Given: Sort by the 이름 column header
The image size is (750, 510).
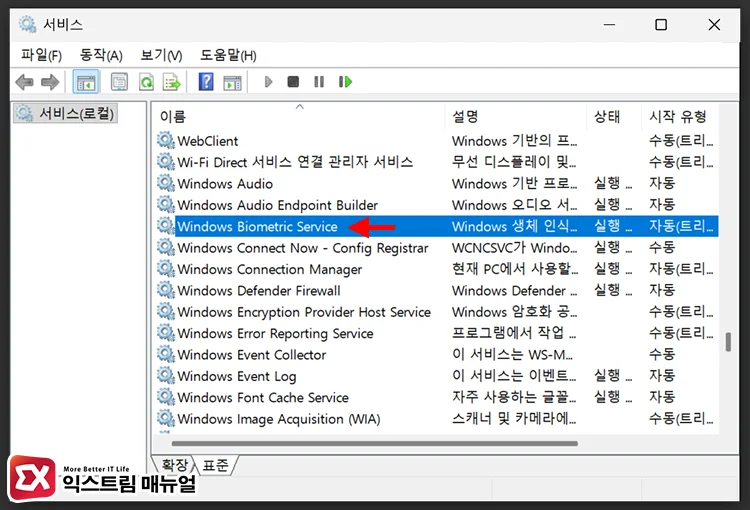Looking at the screenshot, I should (299, 116).
